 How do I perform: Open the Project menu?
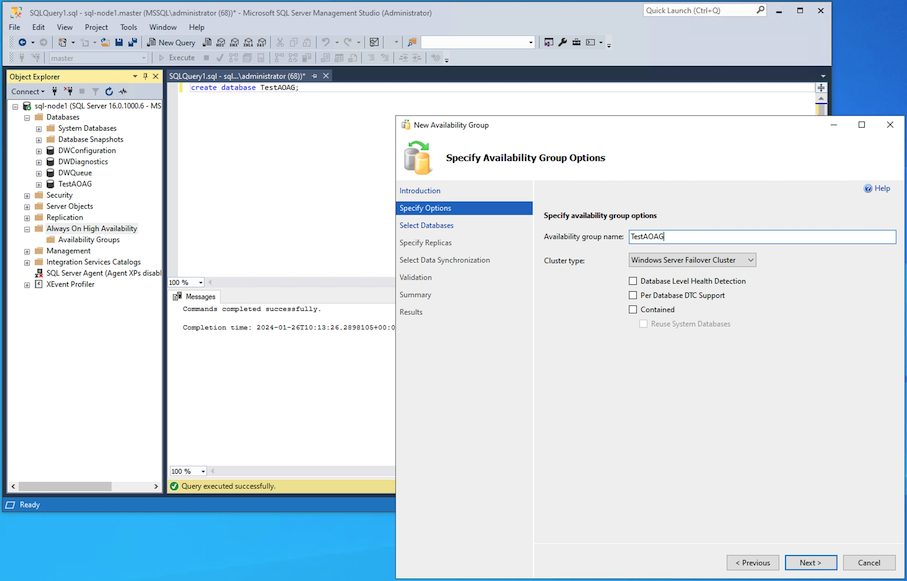click(x=96, y=27)
